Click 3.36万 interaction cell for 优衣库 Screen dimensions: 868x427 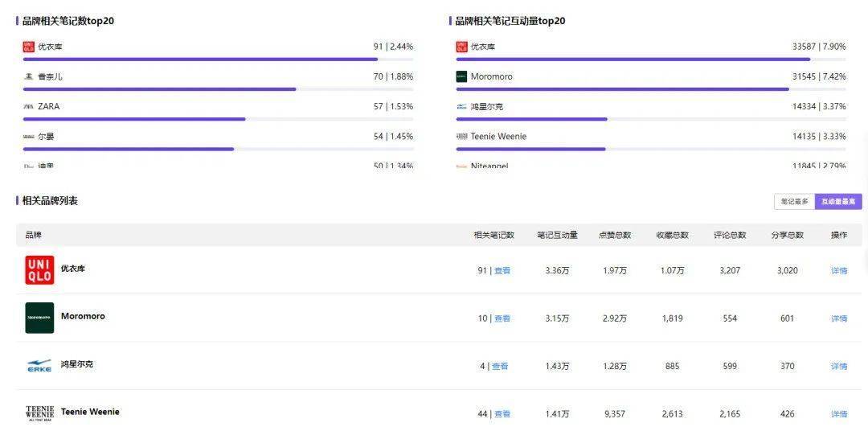[x=557, y=271]
